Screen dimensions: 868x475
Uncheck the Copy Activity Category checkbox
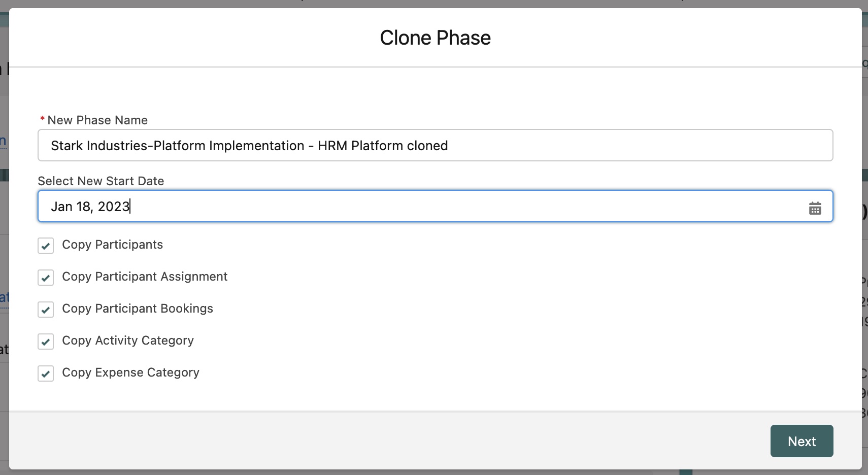click(45, 342)
